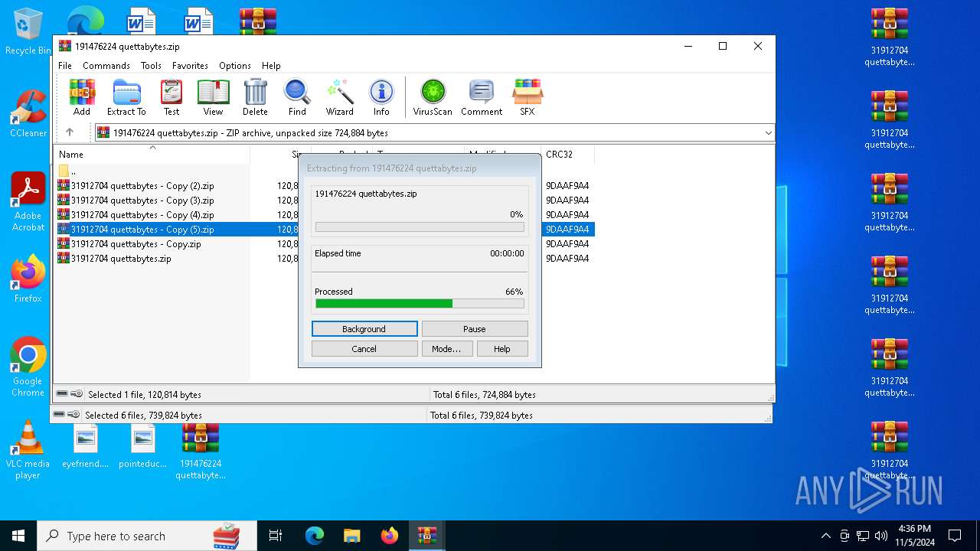Open Microsoft Edge from the taskbar
Screen dimensions: 980x551
315,536
